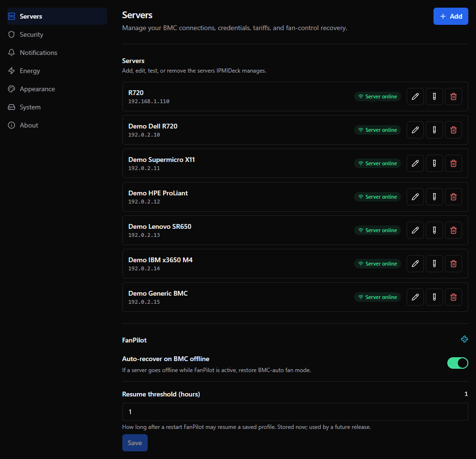
Task: Test connection for Demo Supermicro X11
Action: pos(434,163)
